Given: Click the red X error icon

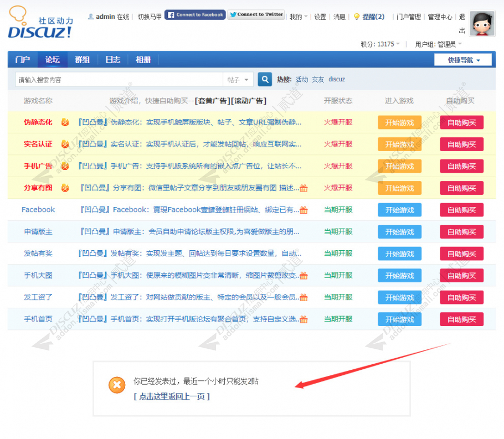Looking at the screenshot, I should point(117,385).
